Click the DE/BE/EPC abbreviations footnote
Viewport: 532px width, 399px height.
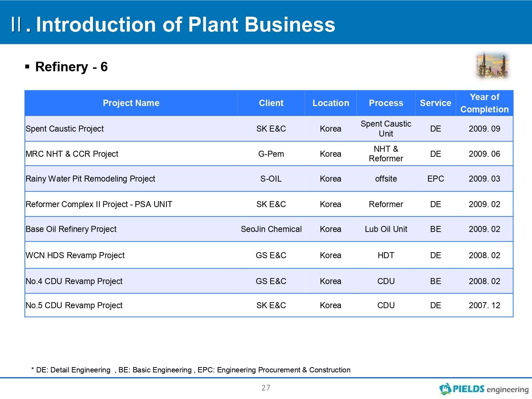191,370
